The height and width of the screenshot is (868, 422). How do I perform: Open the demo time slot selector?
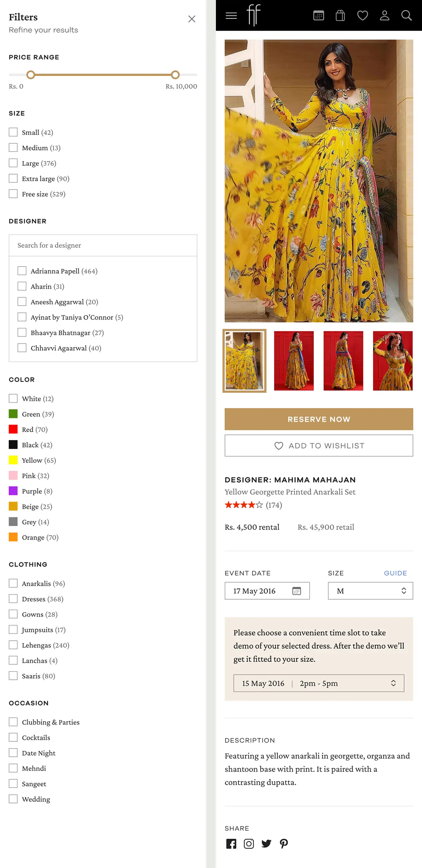click(319, 683)
